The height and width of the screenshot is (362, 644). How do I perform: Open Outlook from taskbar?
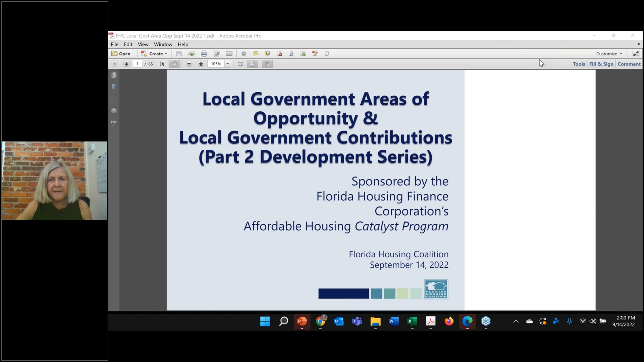(339, 321)
